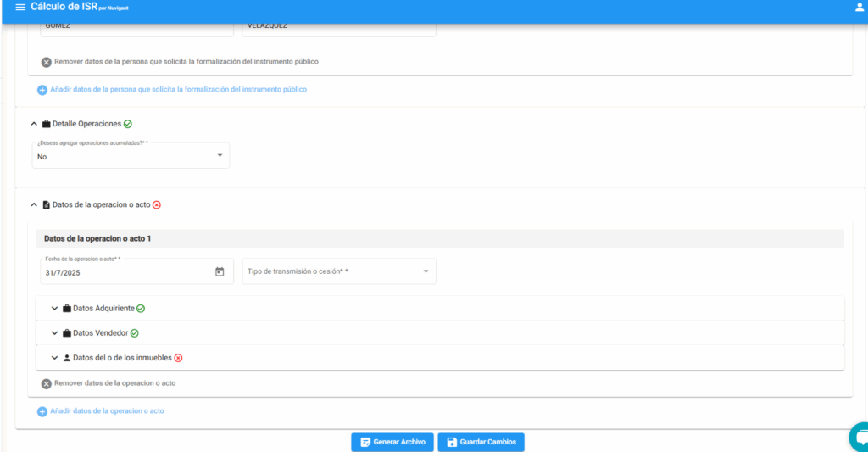Image resolution: width=868 pixels, height=452 pixels.
Task: Expand Datos del o de los inmuebles
Action: [54, 358]
